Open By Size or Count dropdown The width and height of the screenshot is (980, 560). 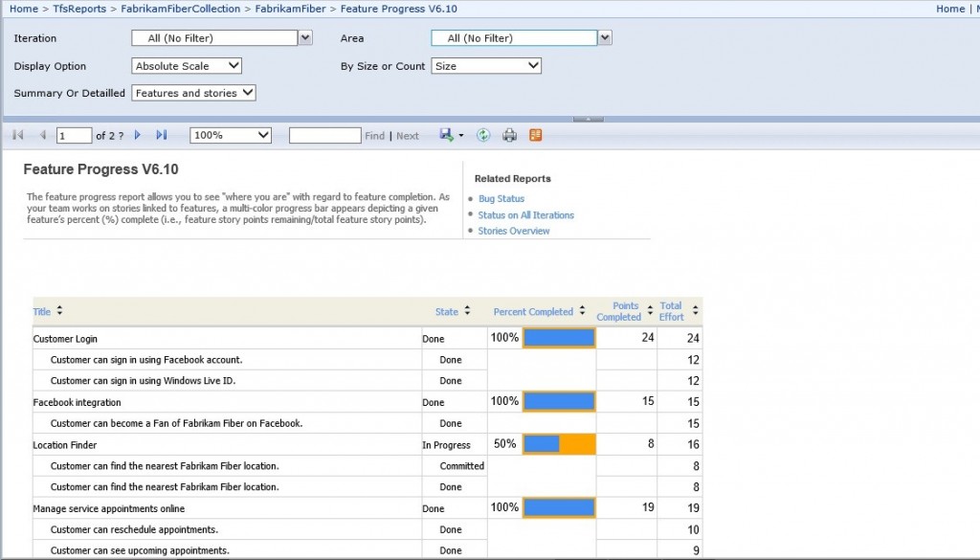coord(486,66)
